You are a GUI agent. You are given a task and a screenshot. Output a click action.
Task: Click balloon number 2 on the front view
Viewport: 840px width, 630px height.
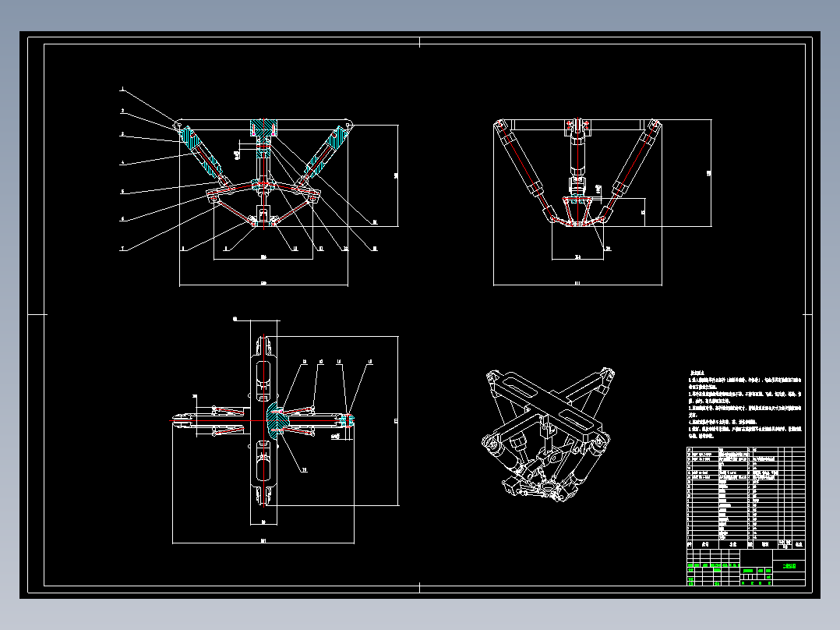(122, 111)
